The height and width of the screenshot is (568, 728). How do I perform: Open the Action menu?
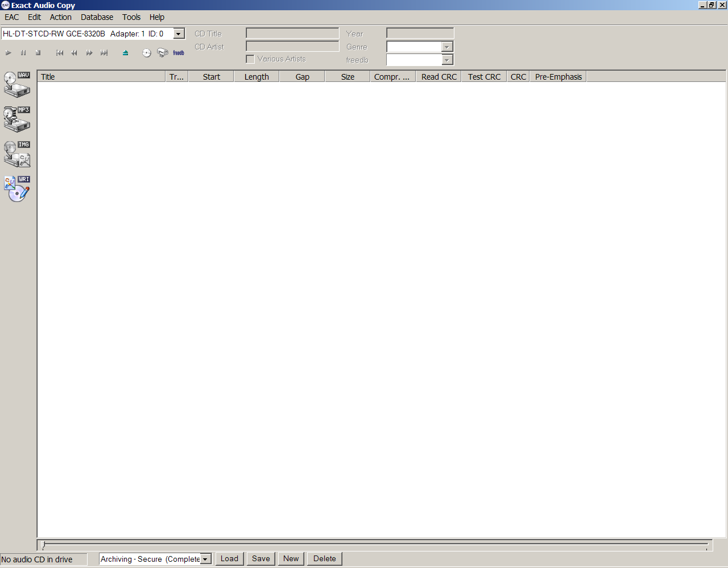pyautogui.click(x=60, y=17)
